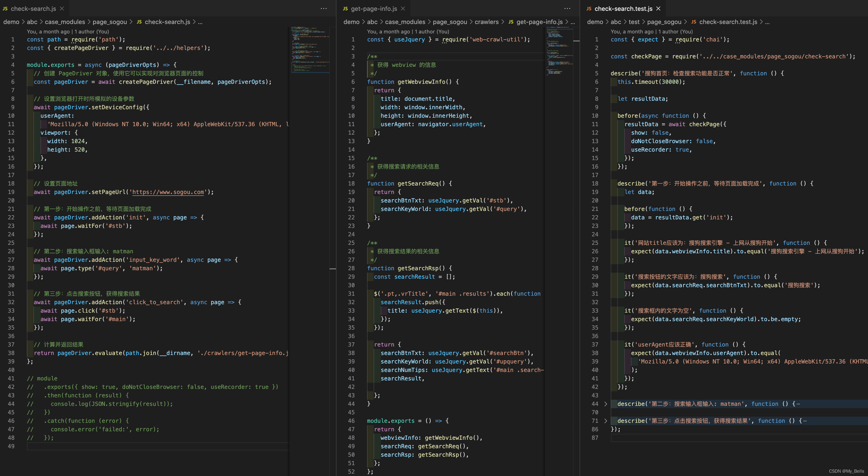Click JS icon on check-search.test.js tab
The height and width of the screenshot is (476, 868).
point(589,9)
